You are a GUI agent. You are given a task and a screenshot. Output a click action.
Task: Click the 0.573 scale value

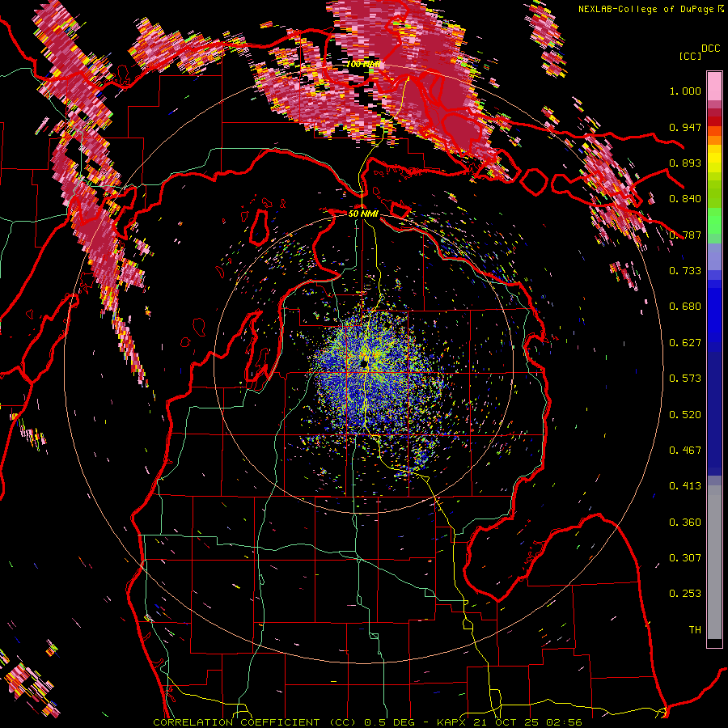click(x=685, y=379)
